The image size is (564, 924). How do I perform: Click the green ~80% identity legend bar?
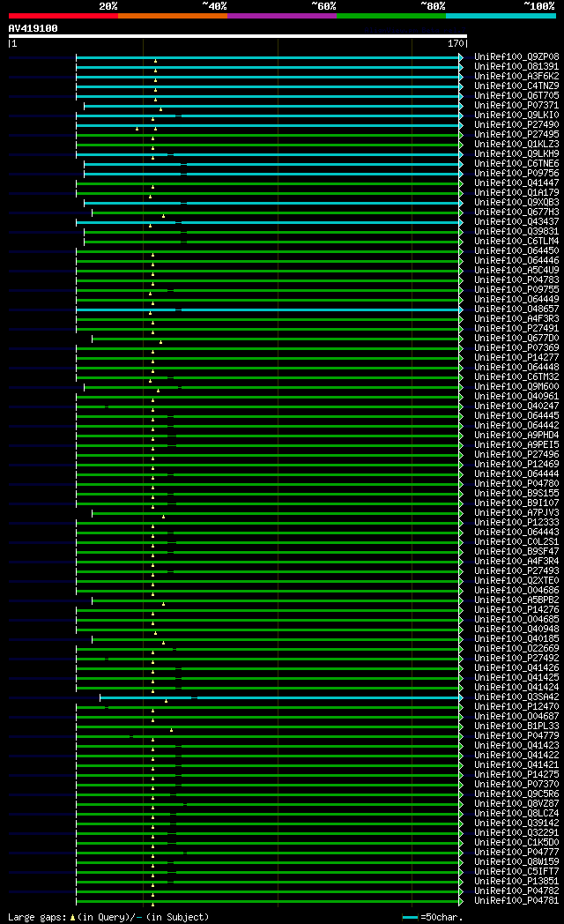(x=391, y=16)
